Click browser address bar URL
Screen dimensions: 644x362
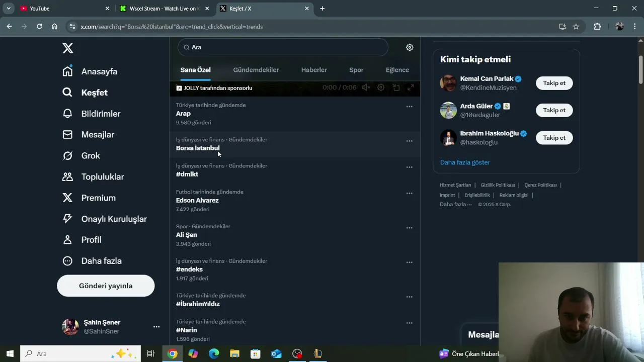click(172, 27)
